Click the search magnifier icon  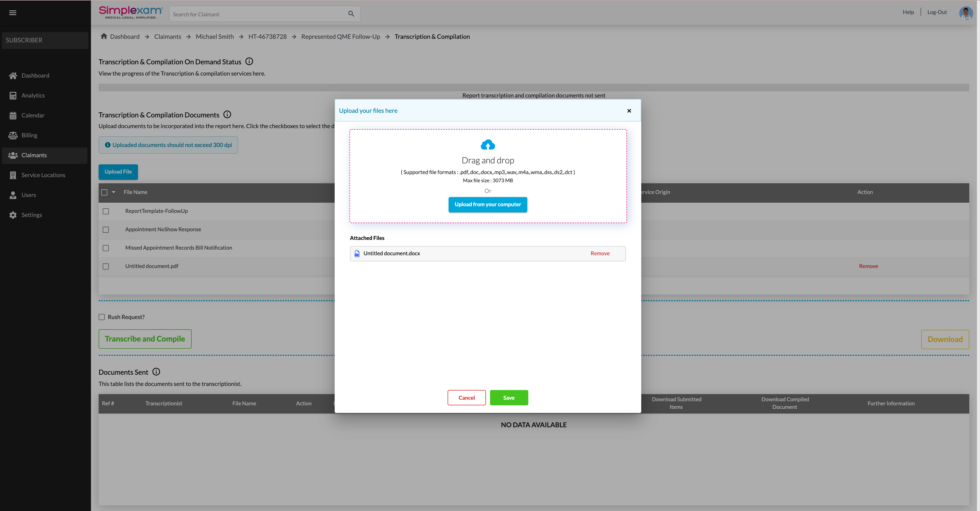click(351, 14)
